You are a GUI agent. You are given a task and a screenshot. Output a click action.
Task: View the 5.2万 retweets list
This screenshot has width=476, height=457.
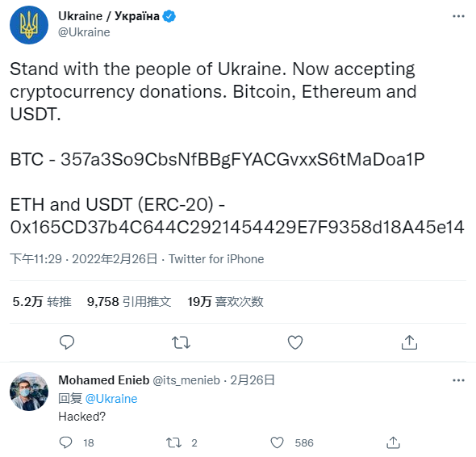click(x=42, y=302)
